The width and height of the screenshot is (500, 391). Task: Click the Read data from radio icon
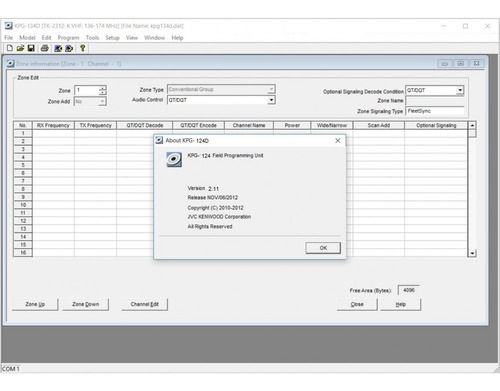58,48
